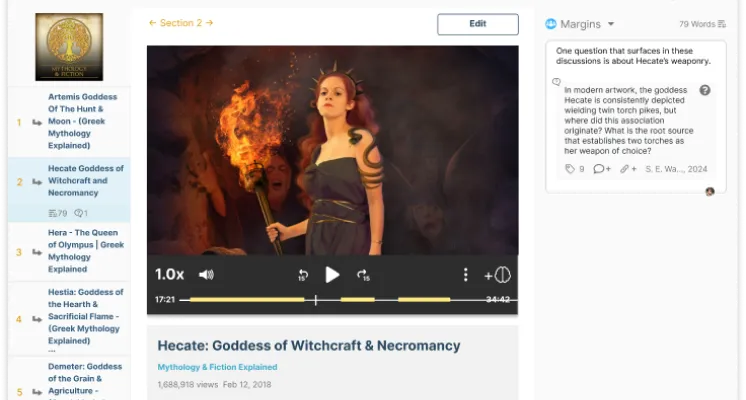Open Hestia: Goddess of the Hearth item
The height and width of the screenshot is (400, 746).
[x=85, y=316]
